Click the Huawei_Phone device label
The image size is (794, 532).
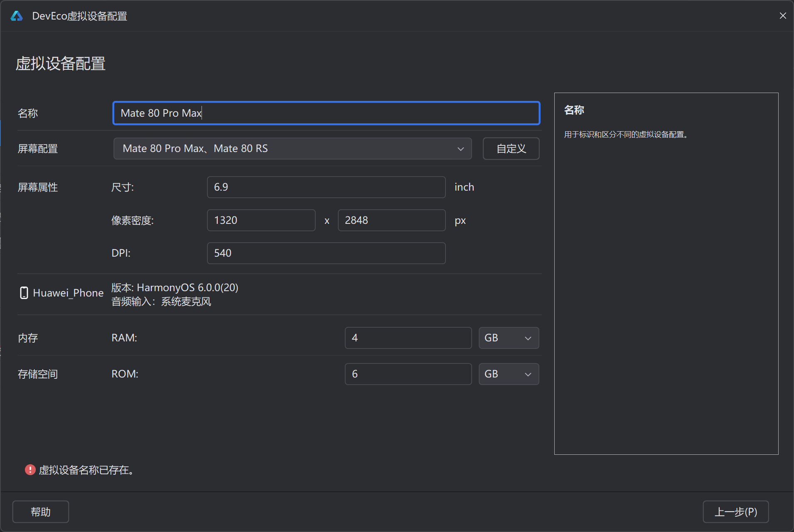[68, 293]
